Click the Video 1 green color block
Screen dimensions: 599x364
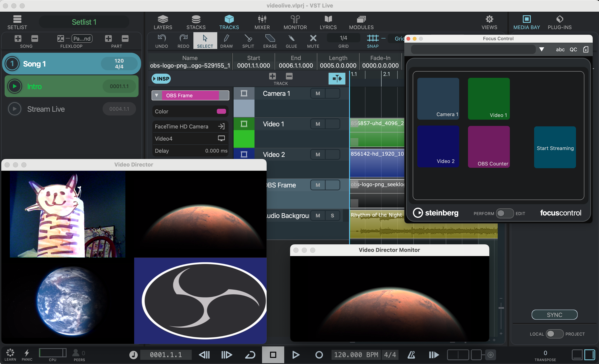(x=244, y=139)
